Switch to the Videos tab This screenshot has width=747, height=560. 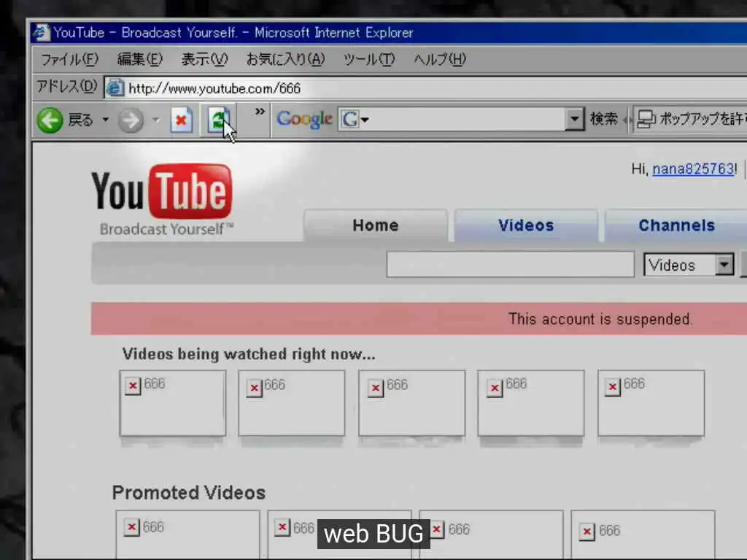coord(526,225)
